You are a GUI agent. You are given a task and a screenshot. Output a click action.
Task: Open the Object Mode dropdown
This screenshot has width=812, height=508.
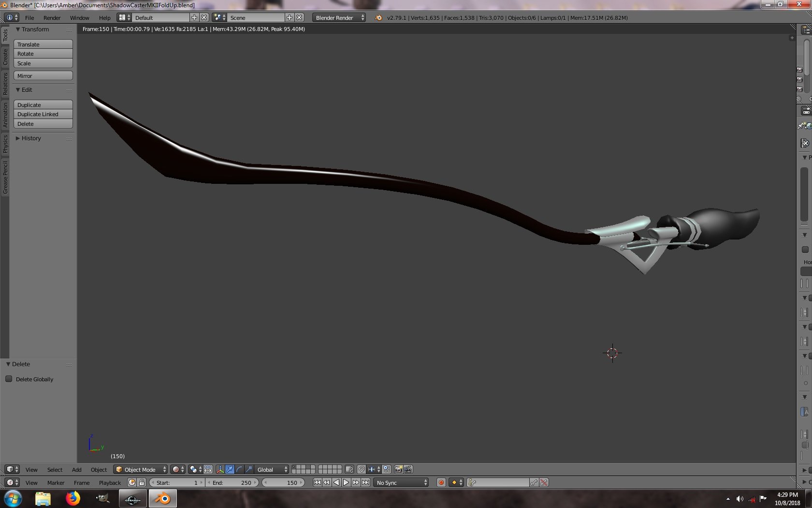click(x=141, y=469)
